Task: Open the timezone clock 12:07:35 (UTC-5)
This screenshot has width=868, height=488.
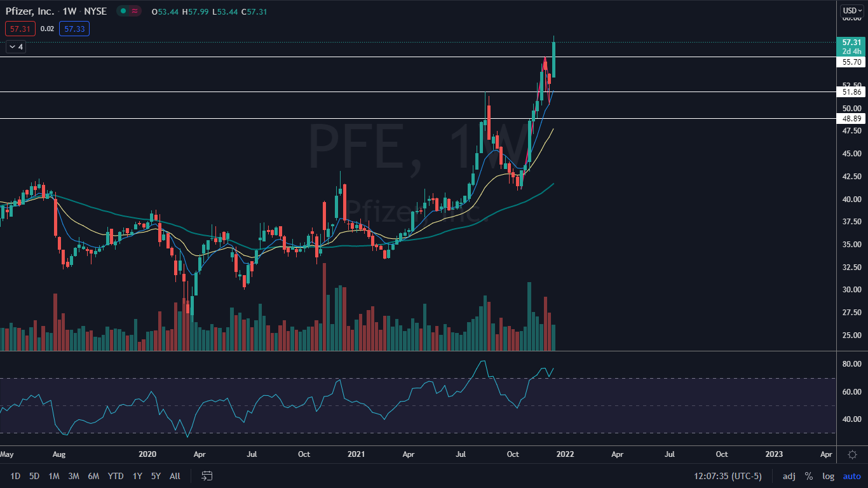Action: [728, 476]
